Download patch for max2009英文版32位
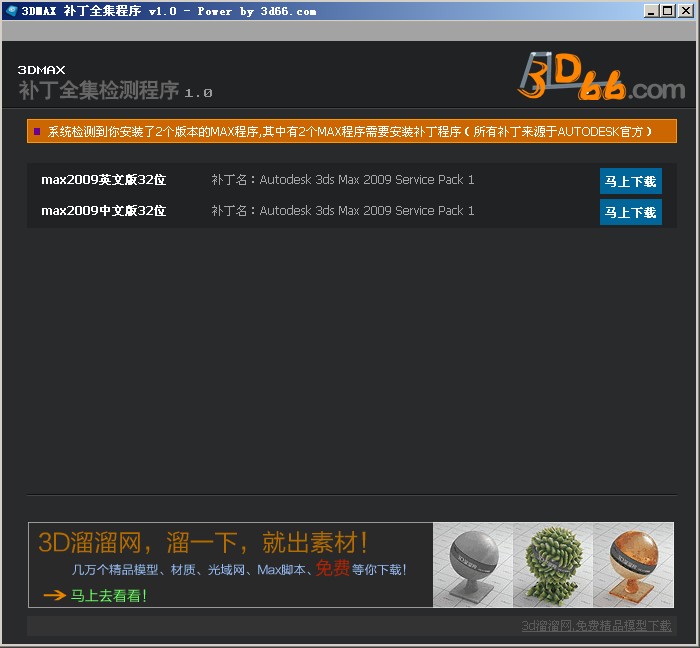This screenshot has height=648, width=700. (x=630, y=181)
